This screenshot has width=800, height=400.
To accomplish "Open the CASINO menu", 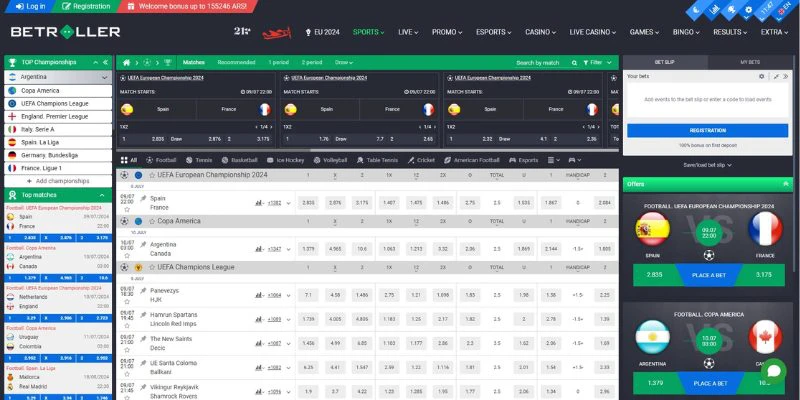I will (541, 32).
